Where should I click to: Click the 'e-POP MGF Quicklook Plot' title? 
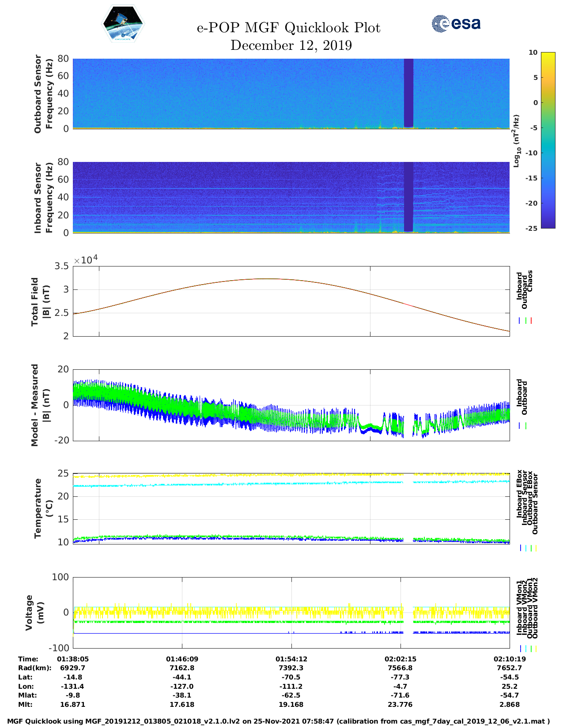[288, 28]
